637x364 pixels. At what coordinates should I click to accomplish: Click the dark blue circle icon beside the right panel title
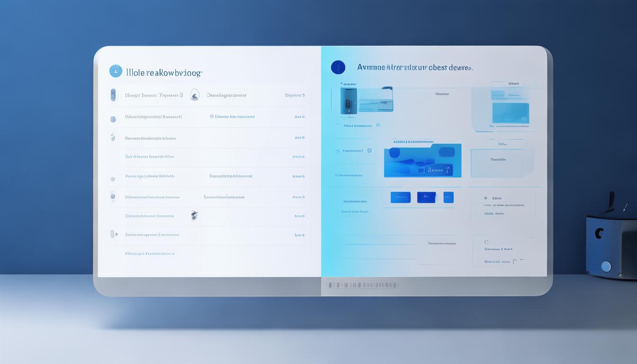337,67
